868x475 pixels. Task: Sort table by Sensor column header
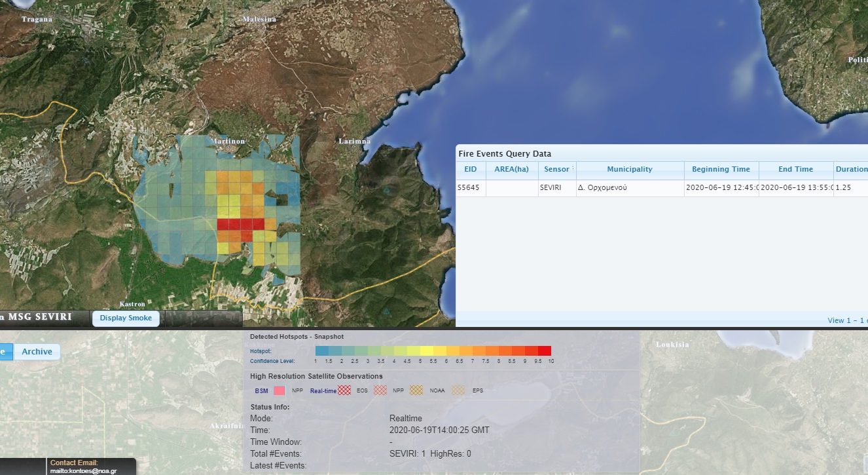(557, 169)
